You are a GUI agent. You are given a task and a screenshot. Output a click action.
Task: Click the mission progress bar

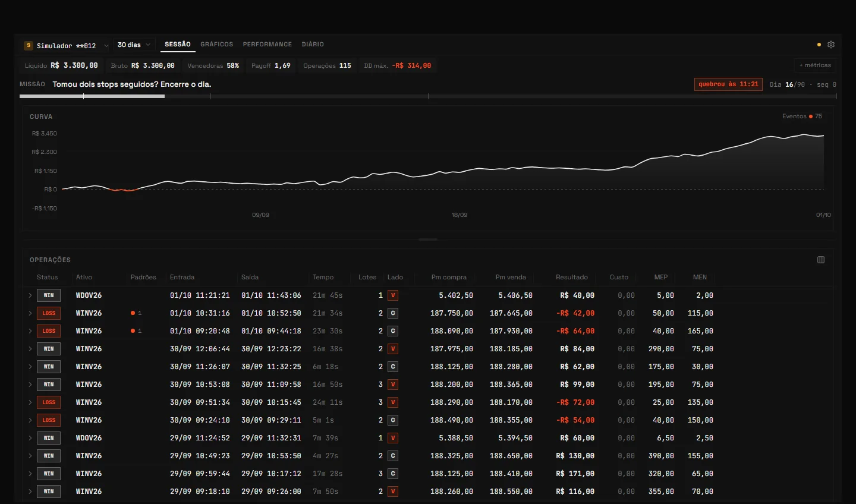[428, 96]
